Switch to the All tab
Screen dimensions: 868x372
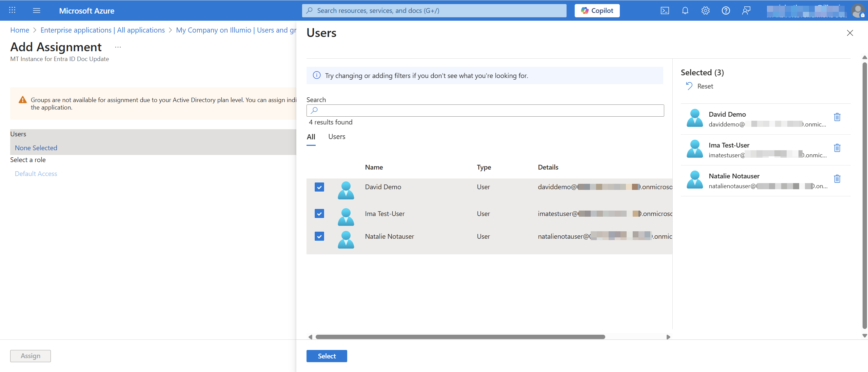(311, 137)
